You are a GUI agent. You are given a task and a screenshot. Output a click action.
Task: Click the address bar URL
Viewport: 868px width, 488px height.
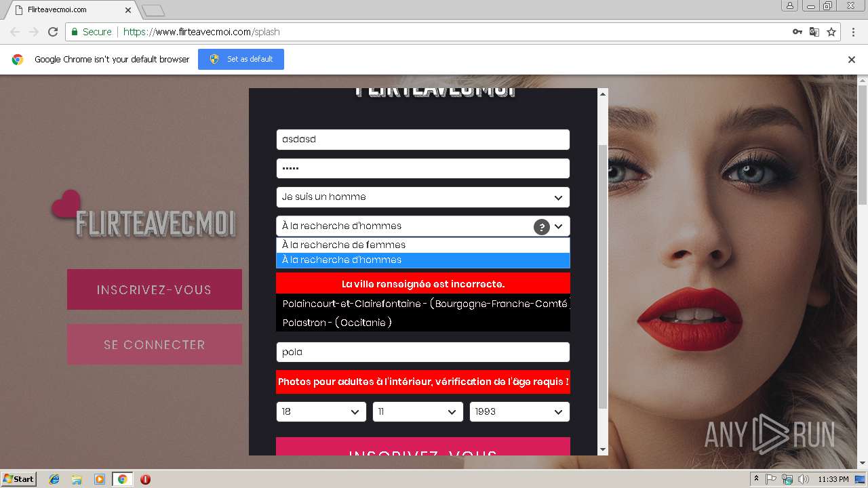(x=201, y=32)
